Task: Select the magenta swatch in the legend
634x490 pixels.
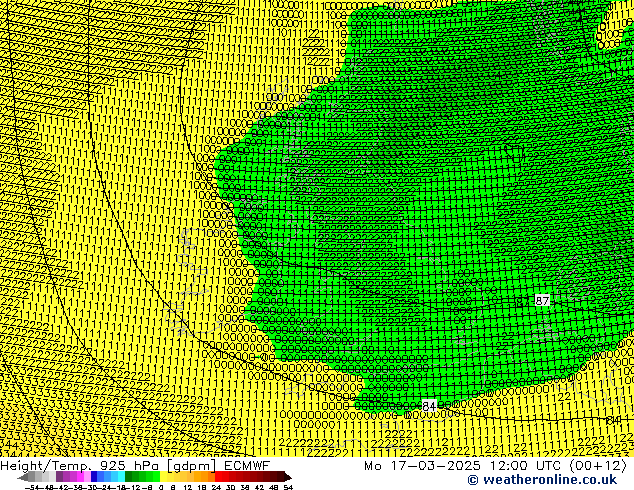Action: pyautogui.click(x=80, y=477)
